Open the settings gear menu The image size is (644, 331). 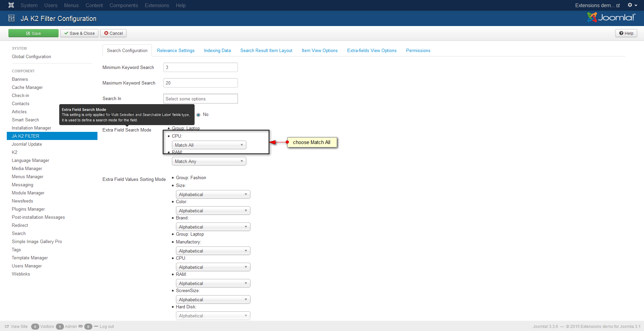coord(632,5)
